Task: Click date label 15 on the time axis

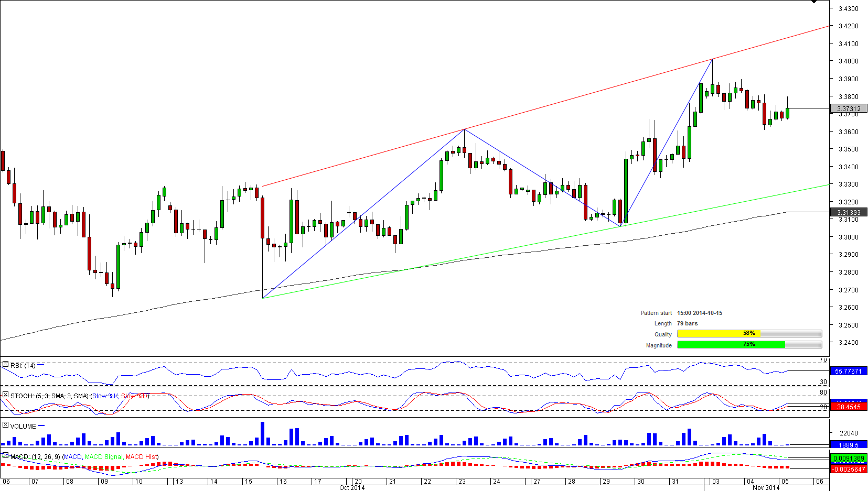Action: pos(249,481)
